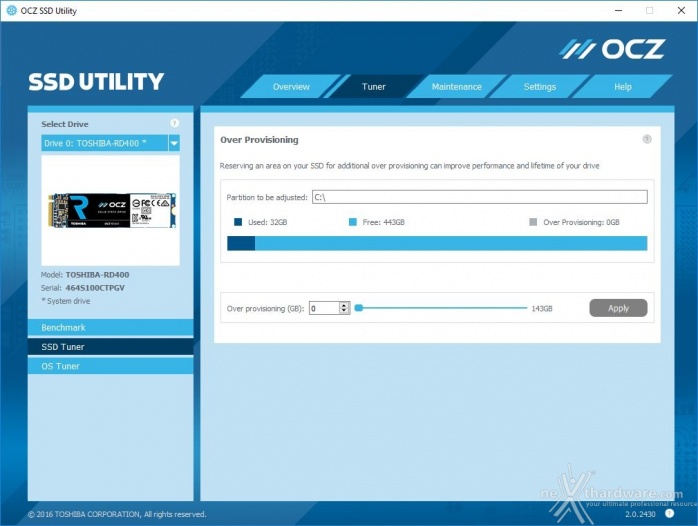This screenshot has width=698, height=526.
Task: Click the '* System drive' note
Action: pos(66,301)
